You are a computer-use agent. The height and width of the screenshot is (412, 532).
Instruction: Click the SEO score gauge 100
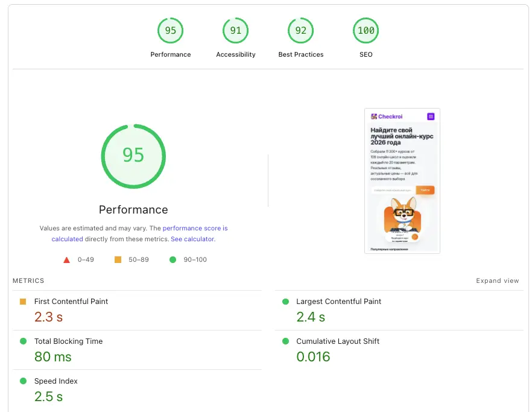[x=366, y=31]
